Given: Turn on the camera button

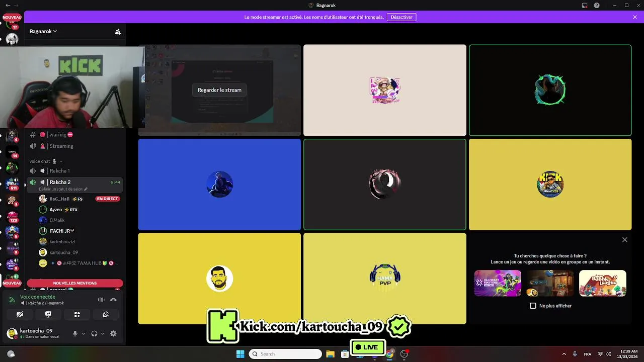Looking at the screenshot, I should point(20,314).
